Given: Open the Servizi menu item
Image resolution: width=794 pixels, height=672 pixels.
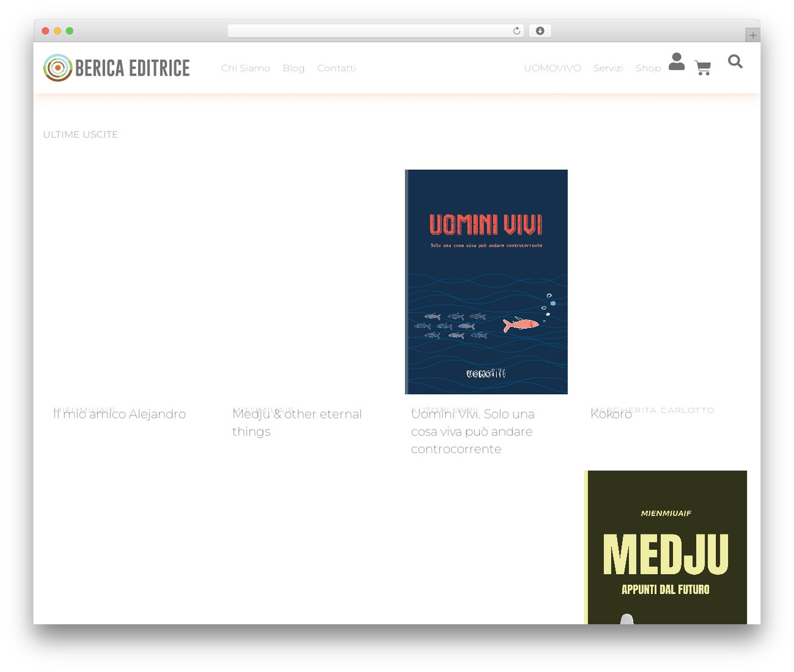Looking at the screenshot, I should coord(608,68).
